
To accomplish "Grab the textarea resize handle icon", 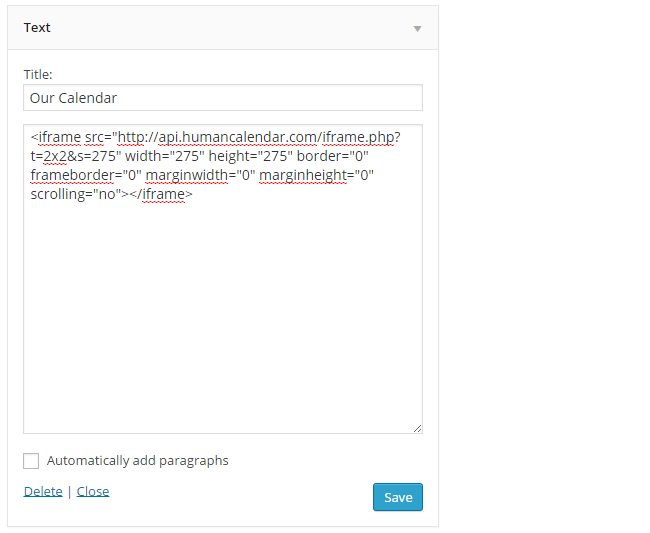I will click(417, 429).
